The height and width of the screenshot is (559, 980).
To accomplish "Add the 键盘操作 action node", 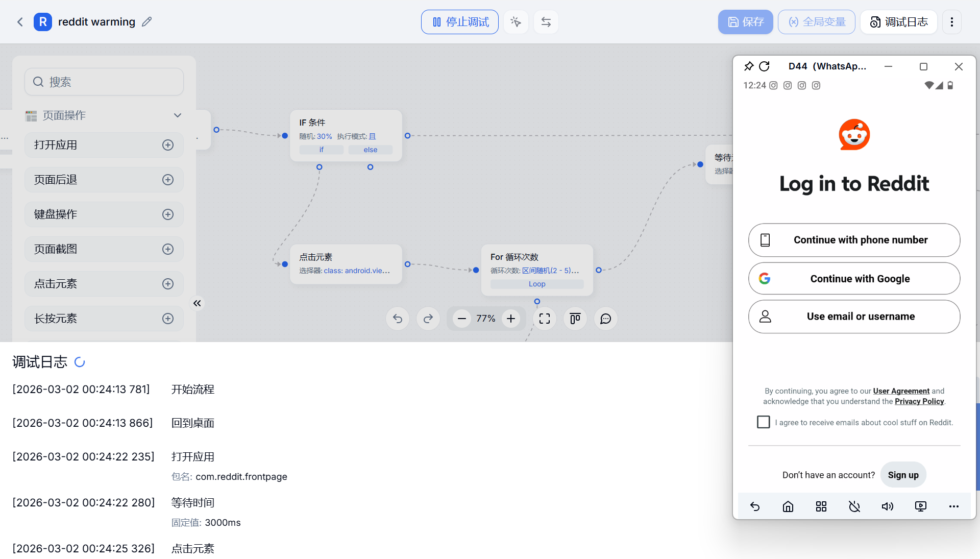I will (x=168, y=214).
